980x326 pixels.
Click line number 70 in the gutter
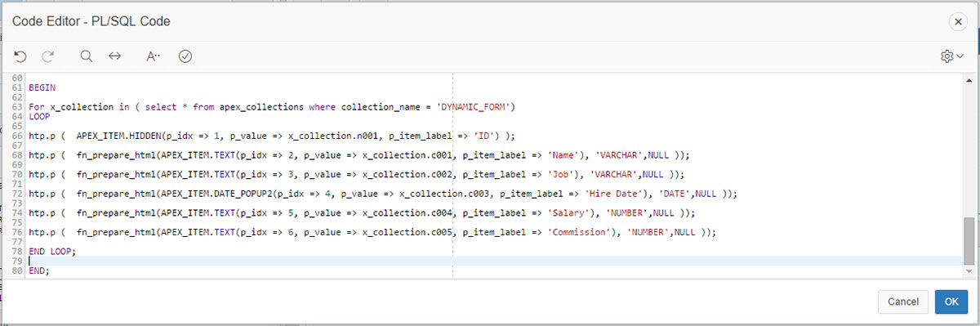point(17,175)
